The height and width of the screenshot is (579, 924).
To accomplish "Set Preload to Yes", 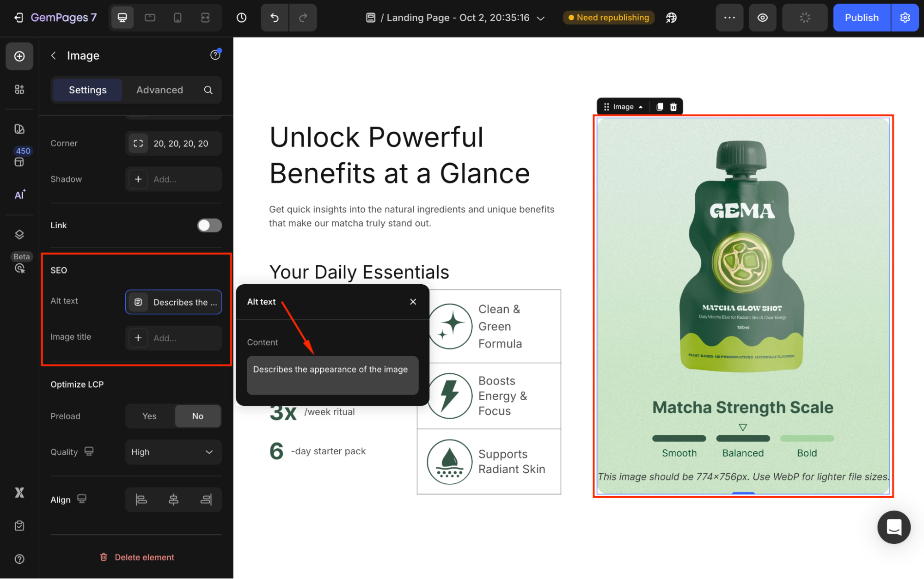I will coord(149,416).
